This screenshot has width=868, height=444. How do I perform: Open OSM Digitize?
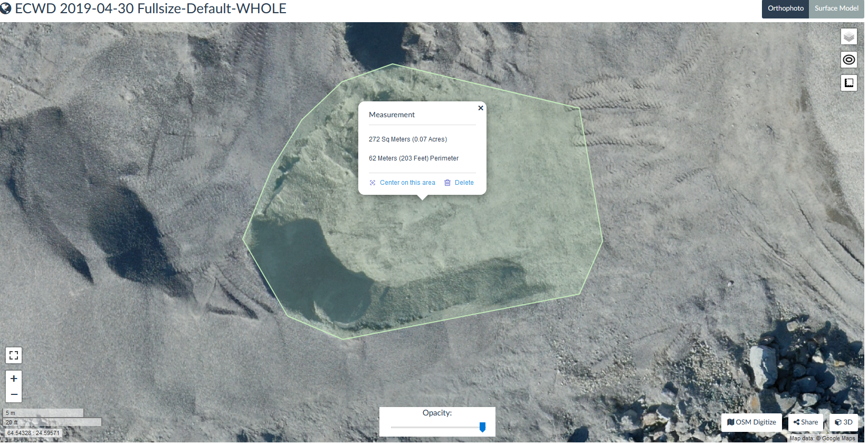[751, 422]
